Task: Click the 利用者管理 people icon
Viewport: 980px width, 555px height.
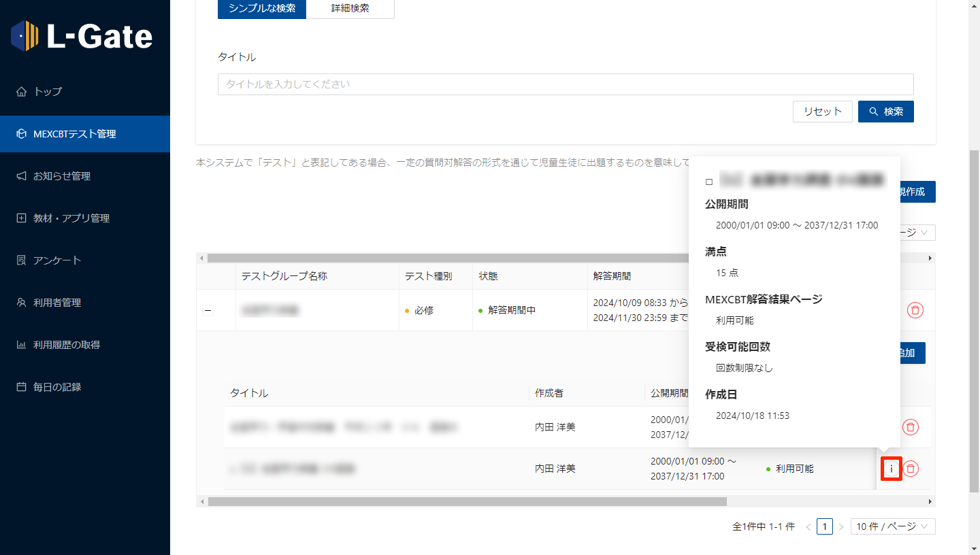Action: click(21, 303)
